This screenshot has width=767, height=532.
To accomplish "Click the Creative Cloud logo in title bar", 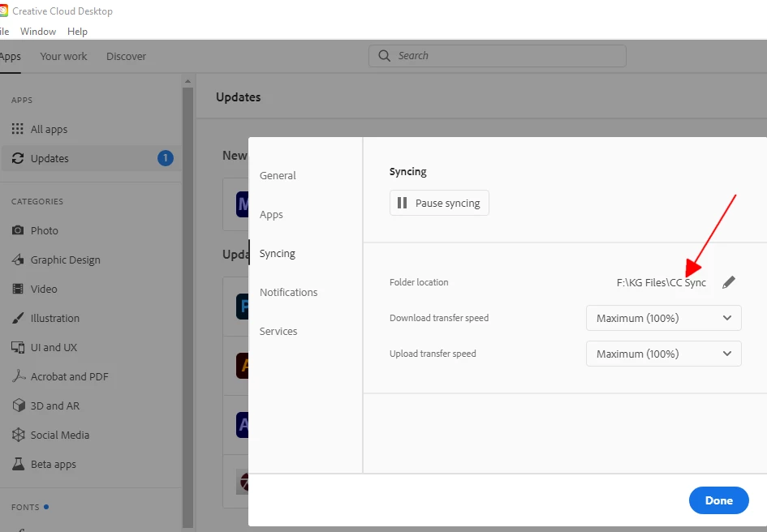I will (3, 11).
